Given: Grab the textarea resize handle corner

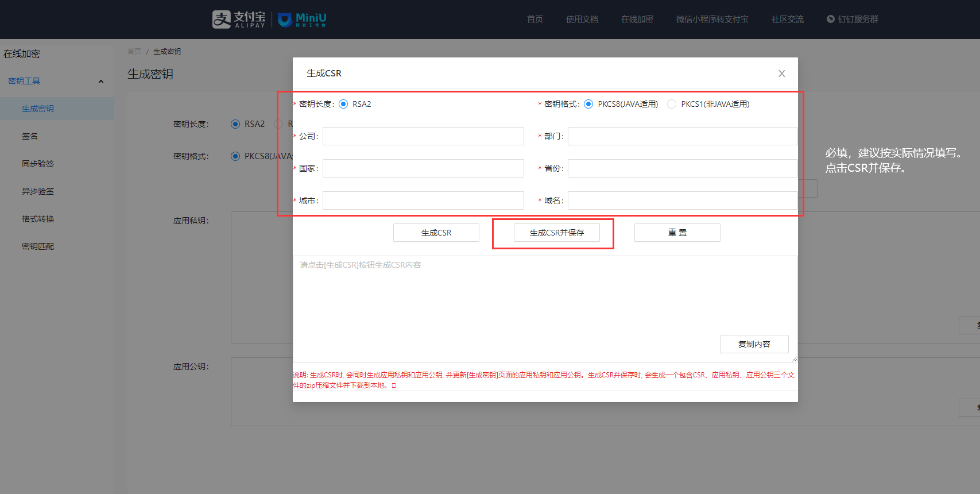Looking at the screenshot, I should [x=794, y=358].
